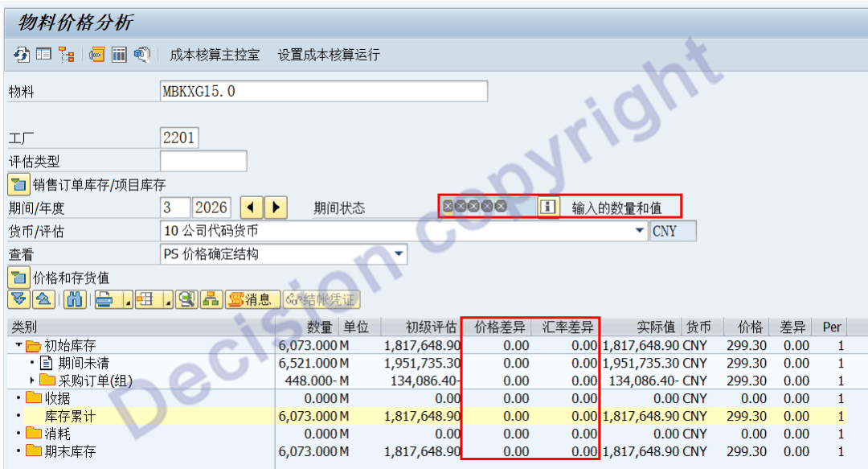The width and height of the screenshot is (868, 469).
Task: Open 设置成本核算运行 from toolbar
Action: point(329,55)
